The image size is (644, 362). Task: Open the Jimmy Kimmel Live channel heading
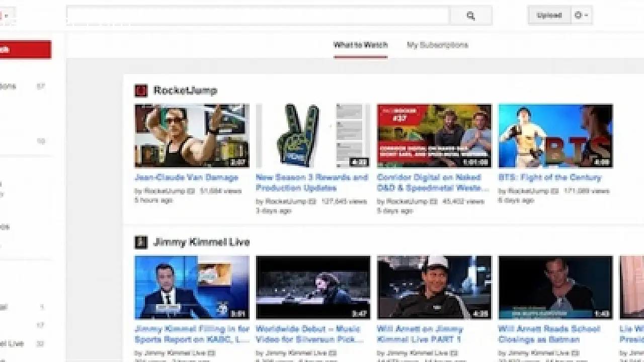pos(201,242)
